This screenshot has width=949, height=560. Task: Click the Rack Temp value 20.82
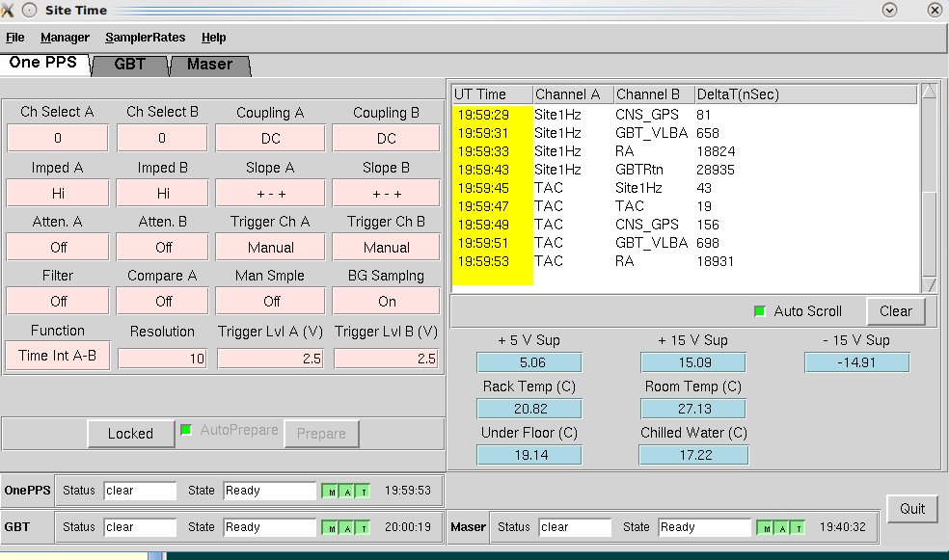[529, 409]
